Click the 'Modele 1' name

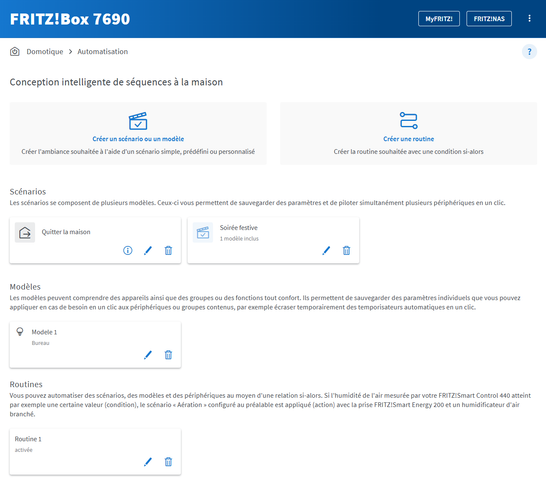44,332
